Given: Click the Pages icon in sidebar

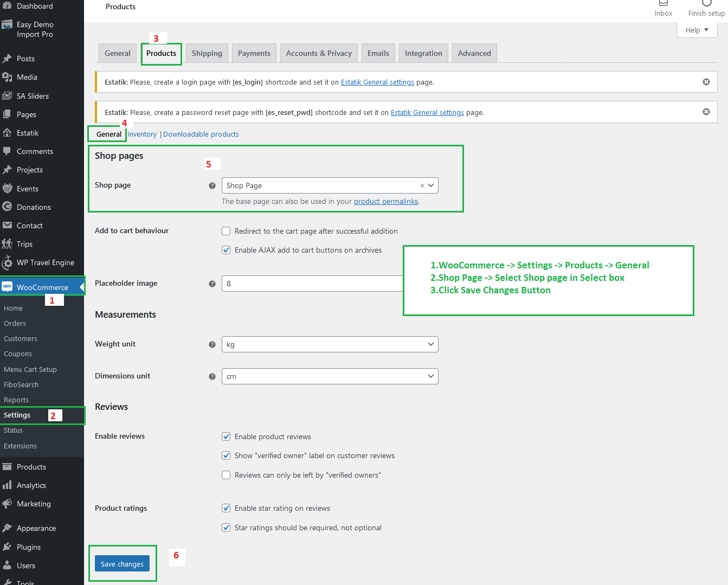Looking at the screenshot, I should 7,114.
